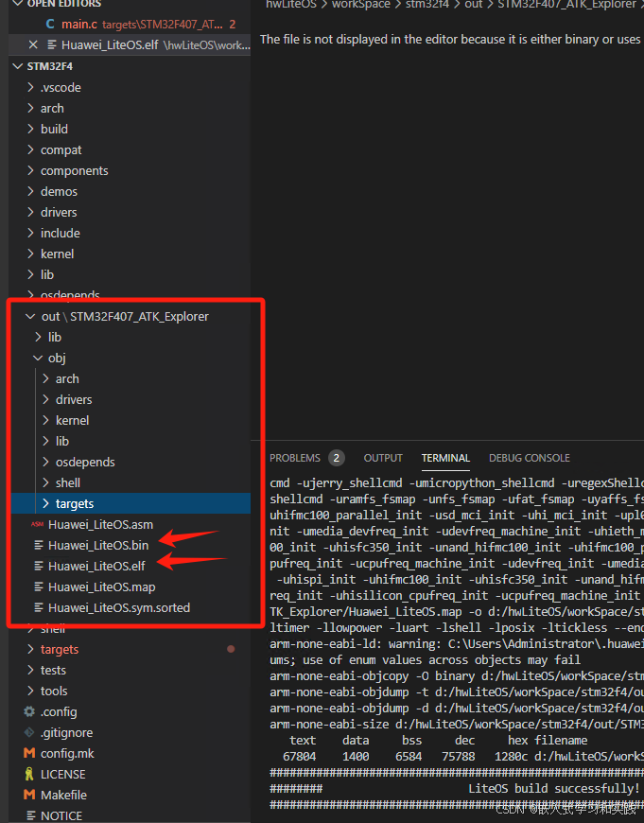Screen dimensions: 644x823
Task: Click the file icon of Huawei_LiteOS.bin
Action: click(39, 545)
